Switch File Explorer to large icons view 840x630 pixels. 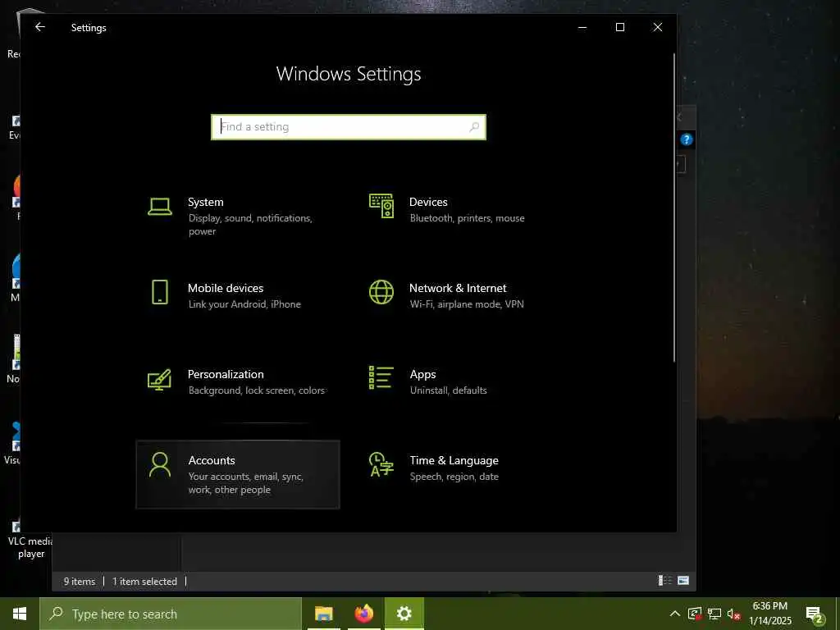tap(683, 580)
